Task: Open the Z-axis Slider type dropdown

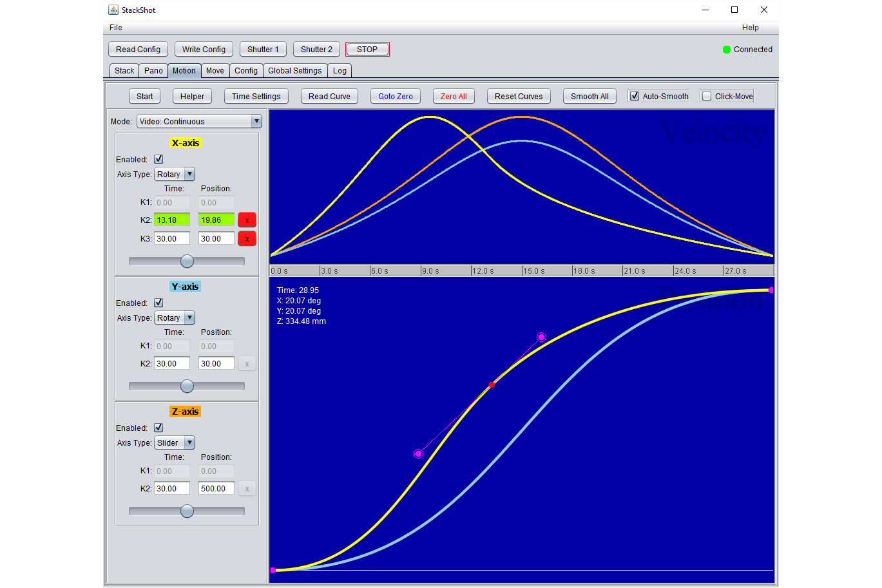Action: click(x=189, y=443)
